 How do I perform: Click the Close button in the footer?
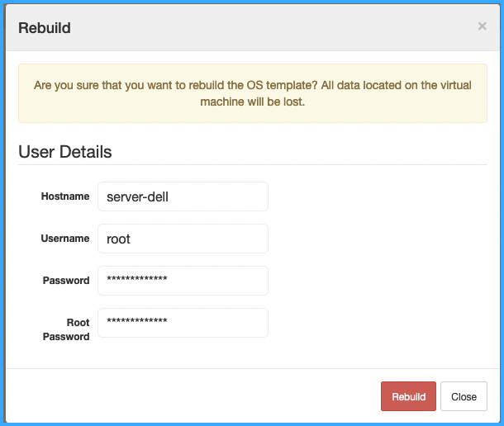(464, 396)
